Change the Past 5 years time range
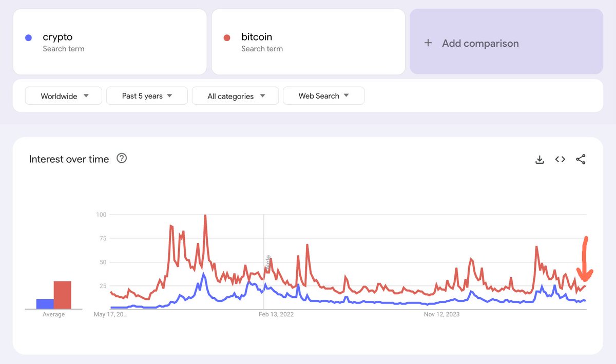This screenshot has width=616, height=364. 147,96
